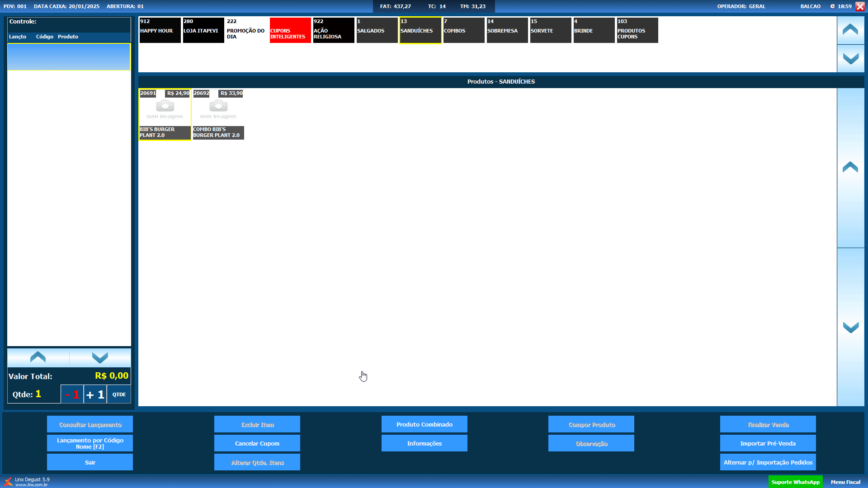Viewport: 868px width, 488px height.
Task: Decrease quantity with minus 1 button
Action: click(x=72, y=394)
